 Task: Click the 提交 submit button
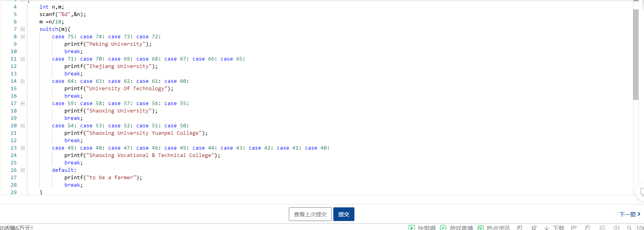[344, 214]
